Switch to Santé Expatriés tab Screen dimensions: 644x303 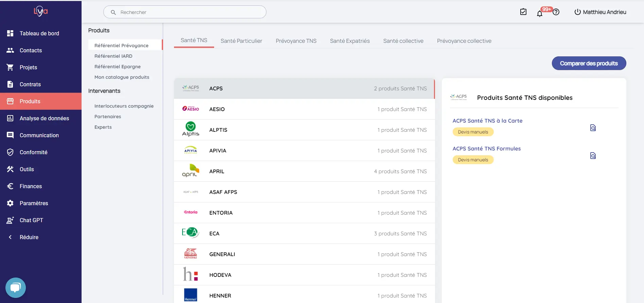(350, 41)
